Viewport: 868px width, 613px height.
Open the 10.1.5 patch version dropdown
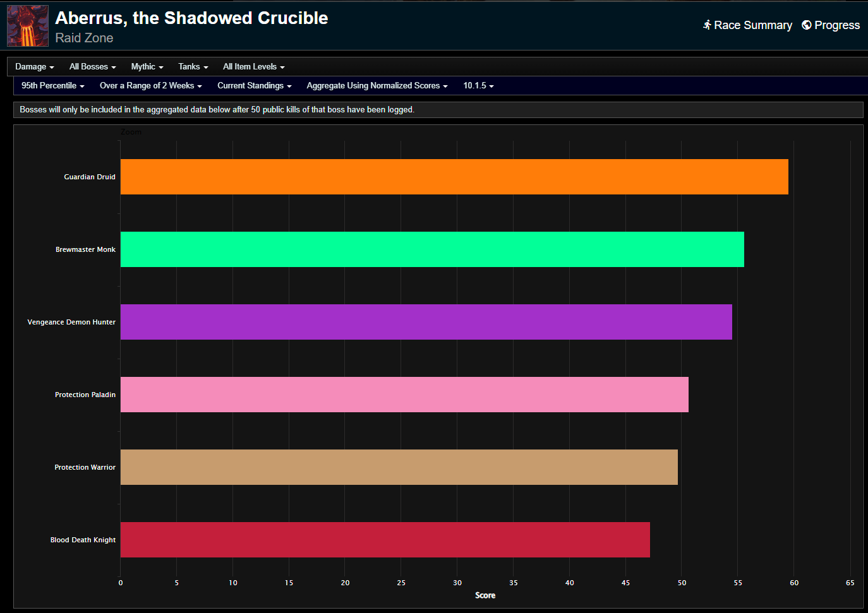pyautogui.click(x=478, y=86)
